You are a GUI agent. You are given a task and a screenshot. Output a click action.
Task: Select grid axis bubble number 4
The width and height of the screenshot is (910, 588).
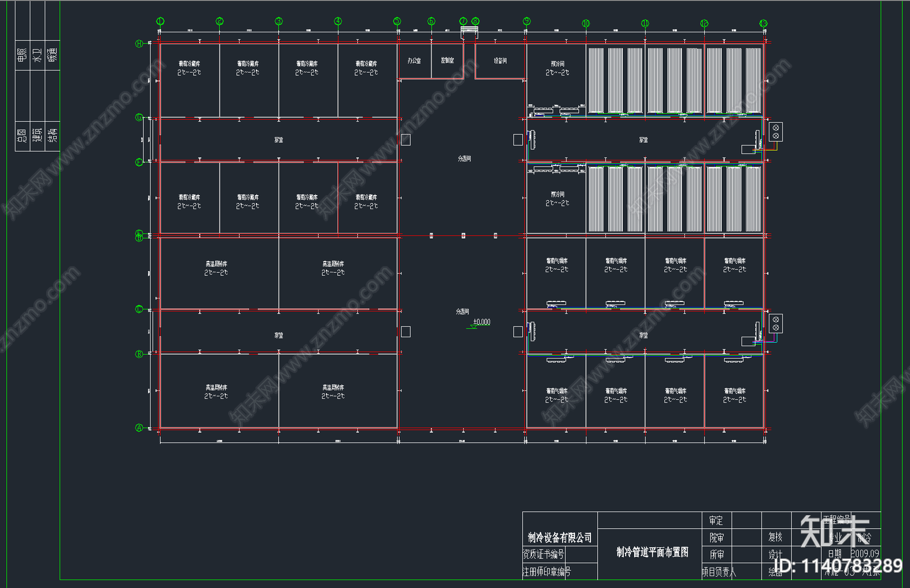pos(338,22)
